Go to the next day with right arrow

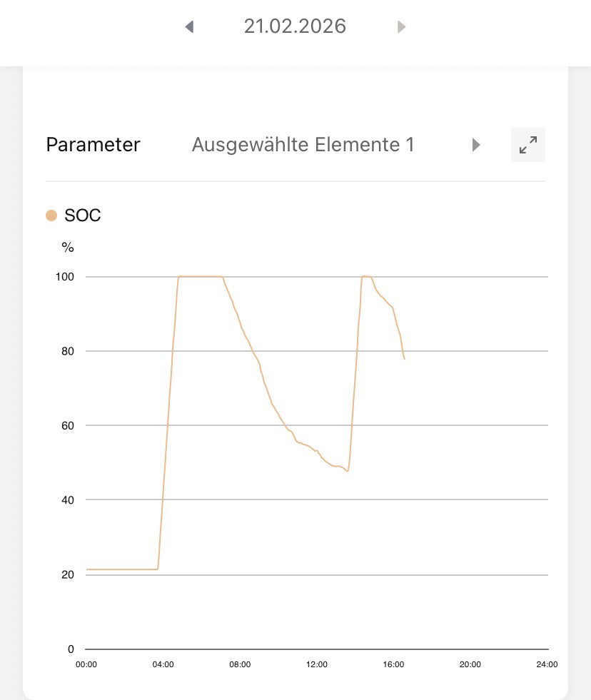(401, 27)
